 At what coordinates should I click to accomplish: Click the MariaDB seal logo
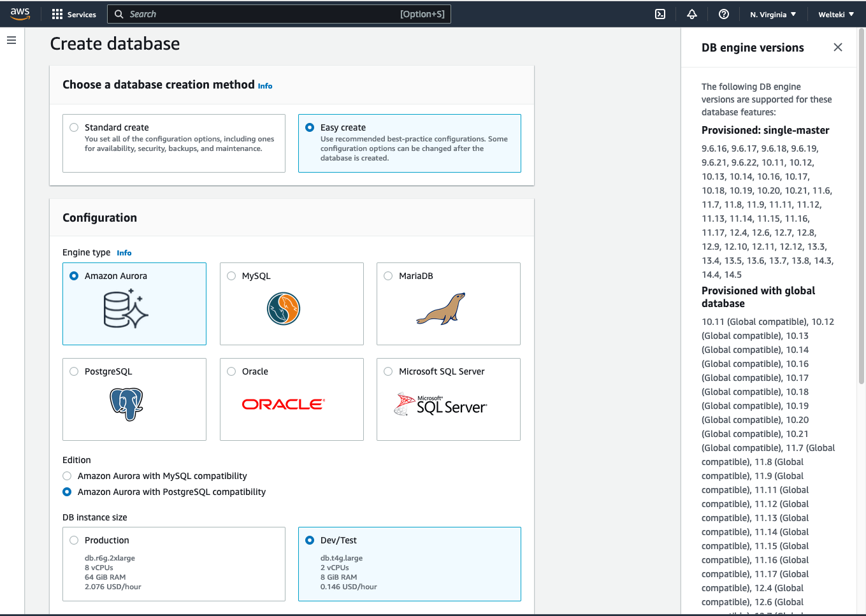[x=441, y=309]
